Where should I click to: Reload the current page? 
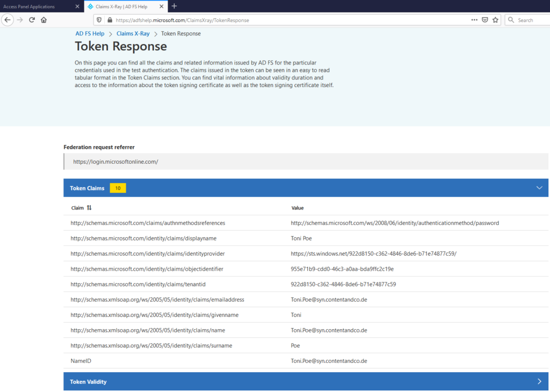[32, 20]
